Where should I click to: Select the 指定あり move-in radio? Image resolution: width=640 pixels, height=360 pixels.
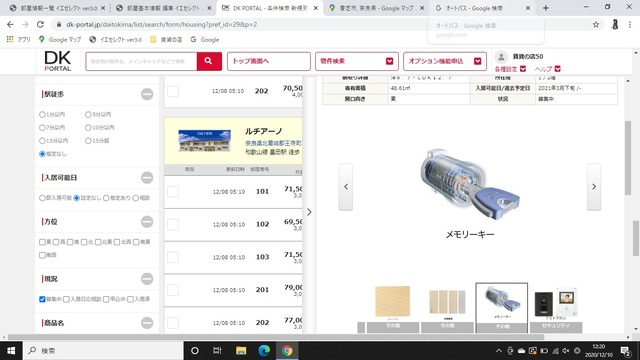pos(106,198)
